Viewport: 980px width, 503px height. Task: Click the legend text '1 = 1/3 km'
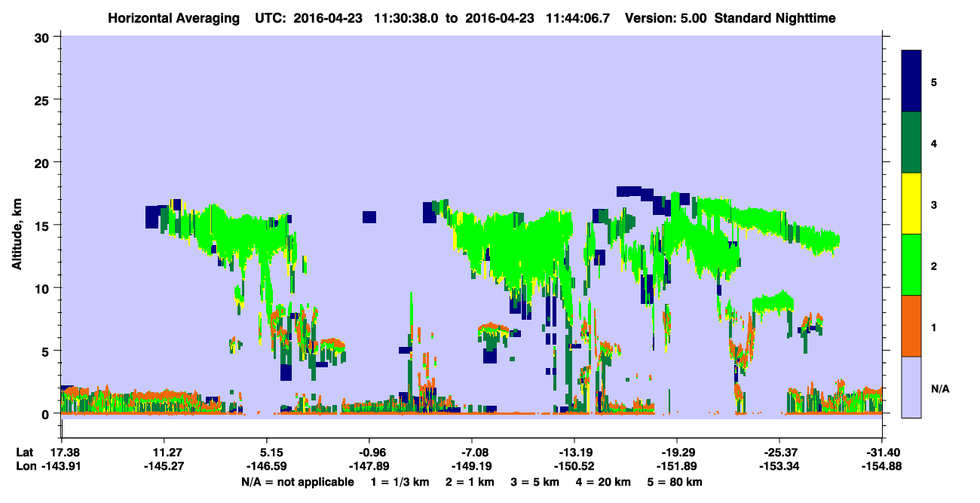click(400, 482)
